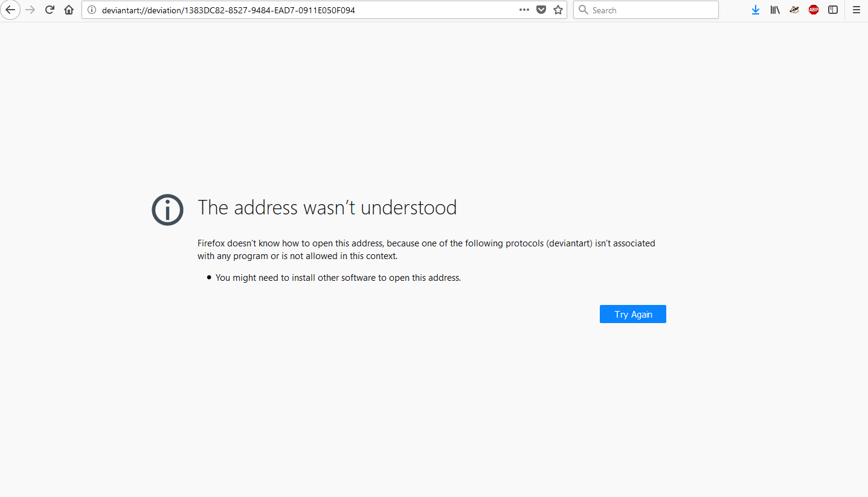The height and width of the screenshot is (497, 868).
Task: Click the search magnifier icon
Action: (x=583, y=10)
